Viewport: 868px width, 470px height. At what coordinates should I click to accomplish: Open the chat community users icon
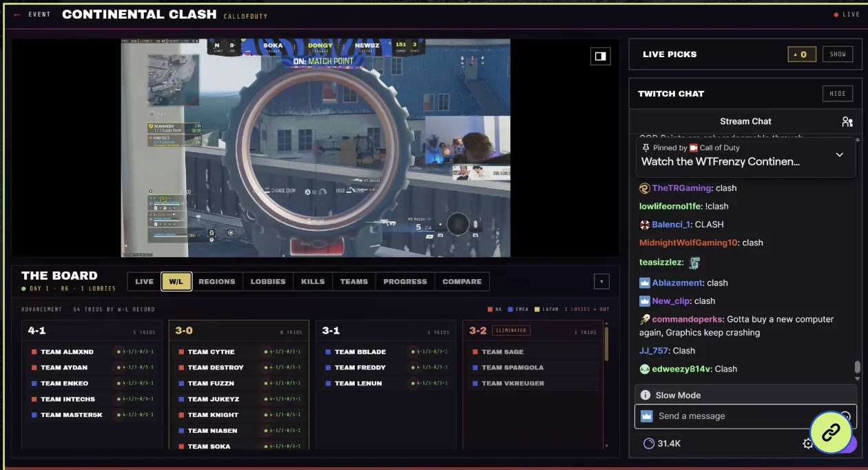pos(847,121)
